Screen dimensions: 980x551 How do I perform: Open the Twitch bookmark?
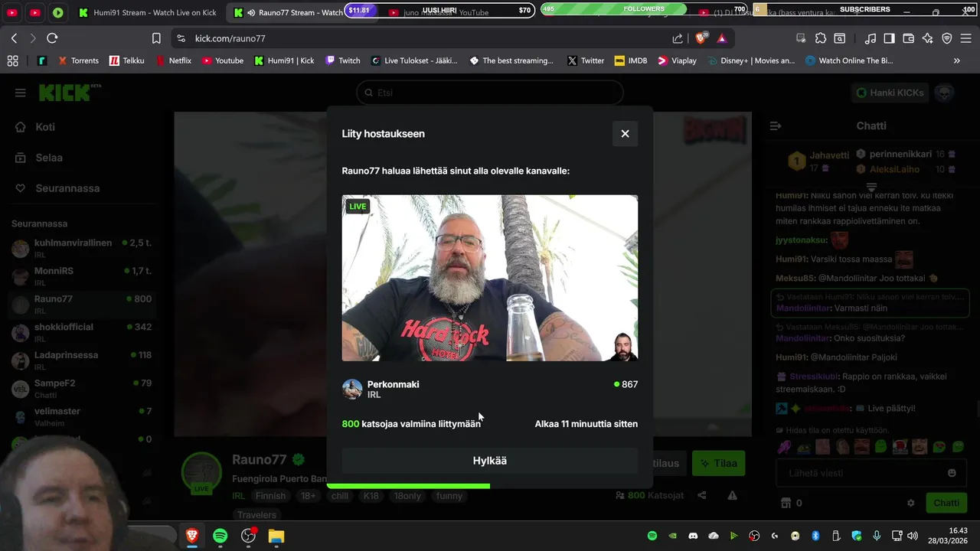tap(342, 60)
